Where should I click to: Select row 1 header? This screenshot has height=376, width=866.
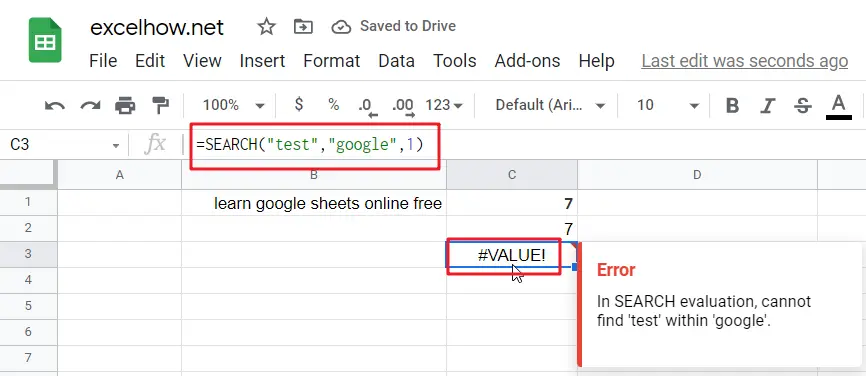(28, 202)
